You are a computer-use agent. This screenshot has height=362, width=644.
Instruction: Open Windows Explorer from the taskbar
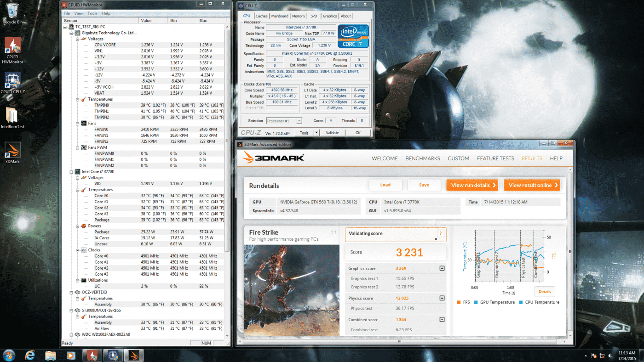(x=51, y=355)
